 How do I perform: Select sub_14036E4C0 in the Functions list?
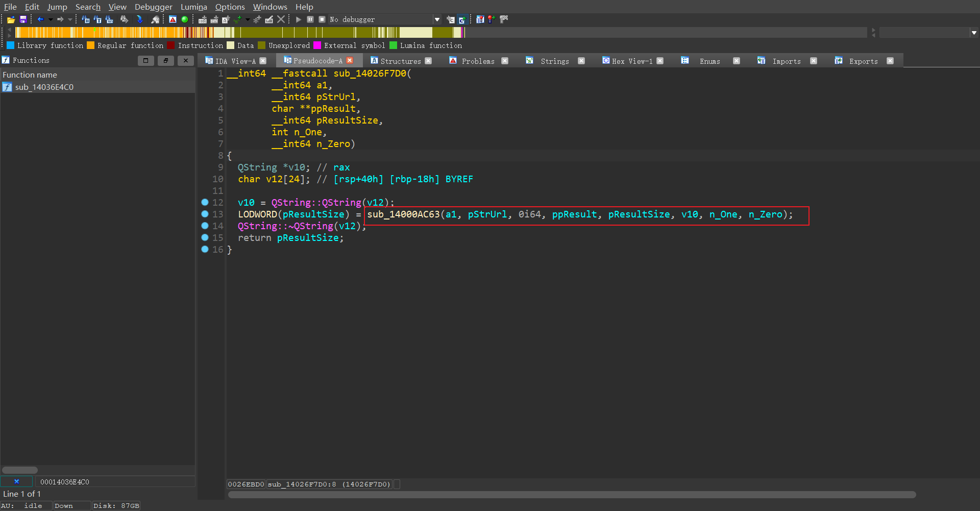coord(44,87)
